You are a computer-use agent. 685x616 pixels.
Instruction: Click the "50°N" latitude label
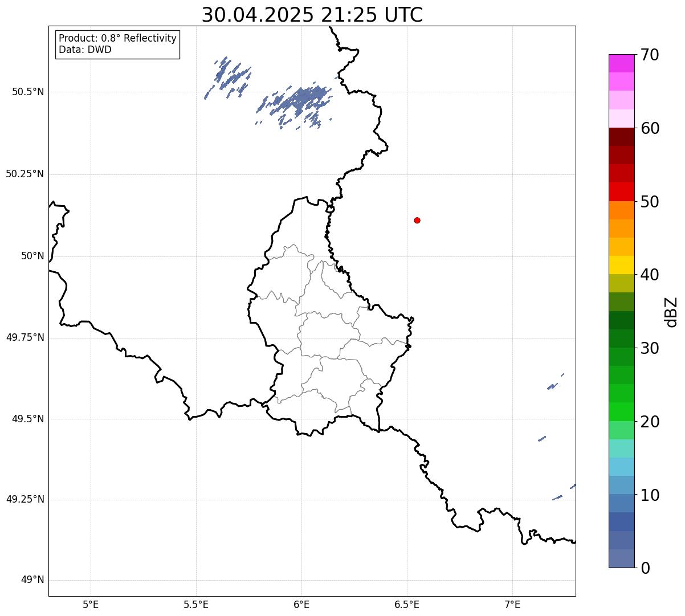click(x=32, y=256)
